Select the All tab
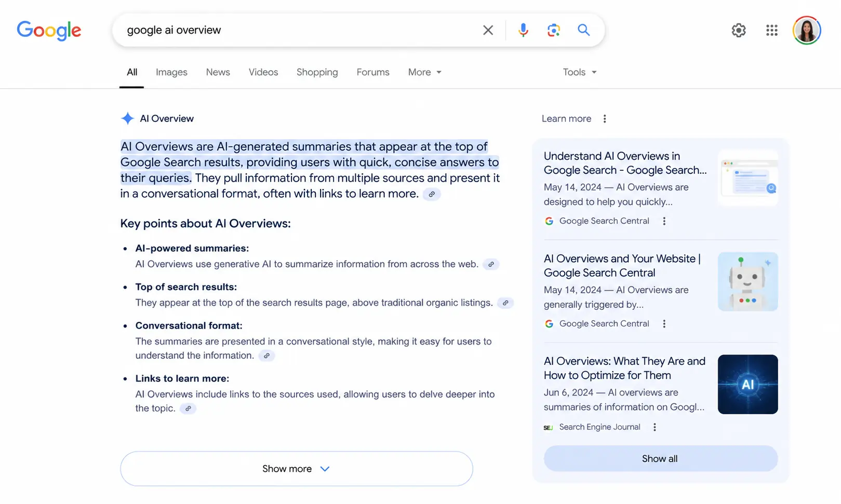 [x=132, y=72]
